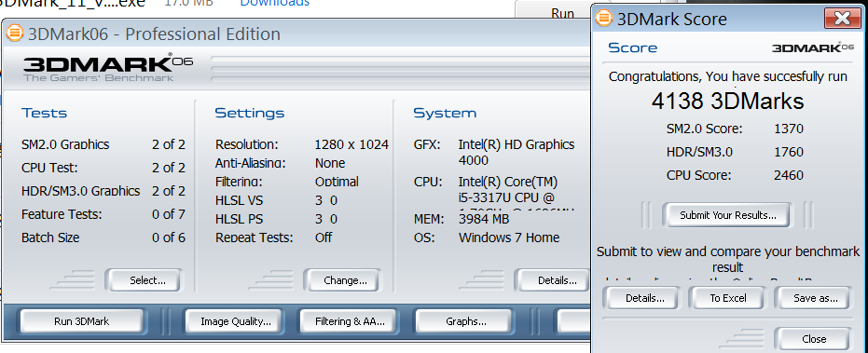Start the benchmark with Run 3DMark
Image resolution: width=868 pixels, height=353 pixels.
pos(82,321)
